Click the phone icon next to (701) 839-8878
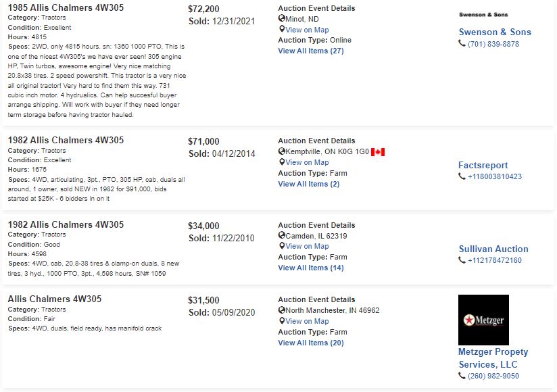This screenshot has height=392, width=557. (462, 44)
